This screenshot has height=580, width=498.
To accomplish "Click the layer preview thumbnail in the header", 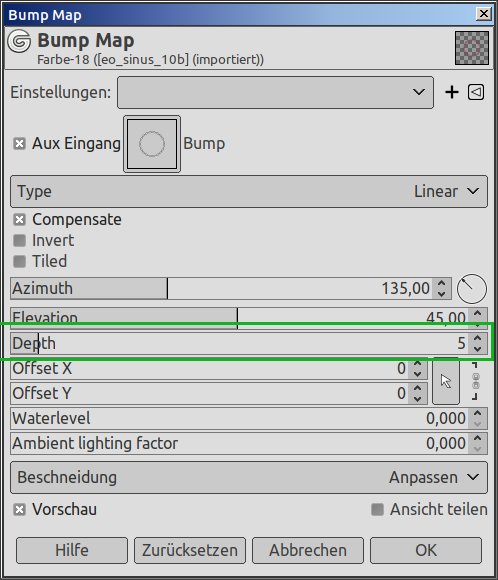I will [472, 48].
